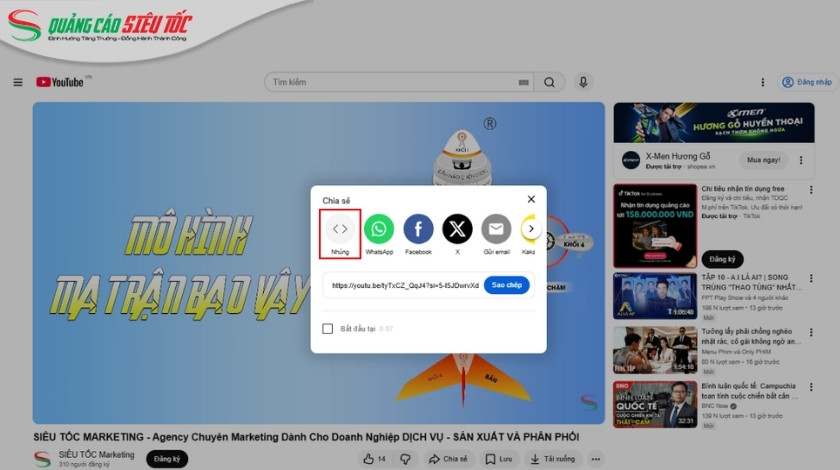Click the Tải xuống download button
The width and height of the screenshot is (840, 470).
point(552,459)
